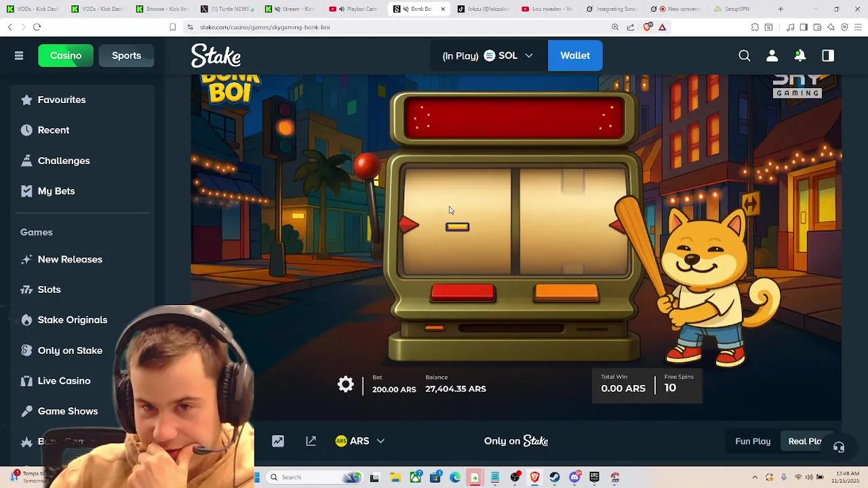Open Steam from the taskbar
Screen dimensions: 868x488
(555, 477)
